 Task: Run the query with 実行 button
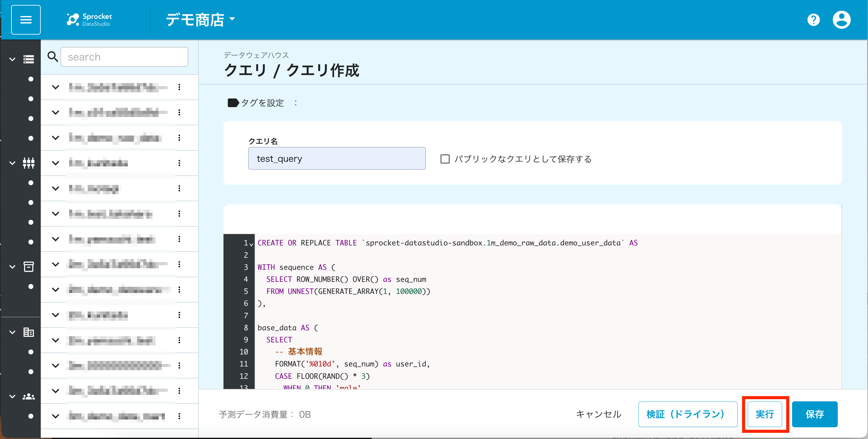tap(765, 414)
